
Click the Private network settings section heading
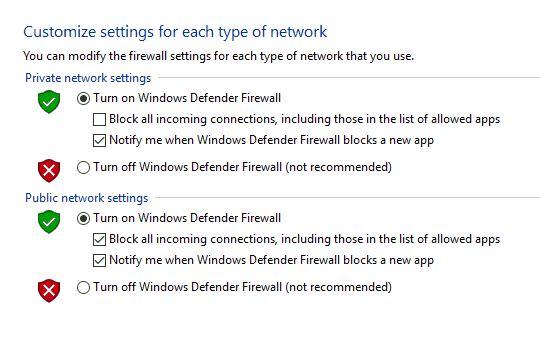coord(88,78)
